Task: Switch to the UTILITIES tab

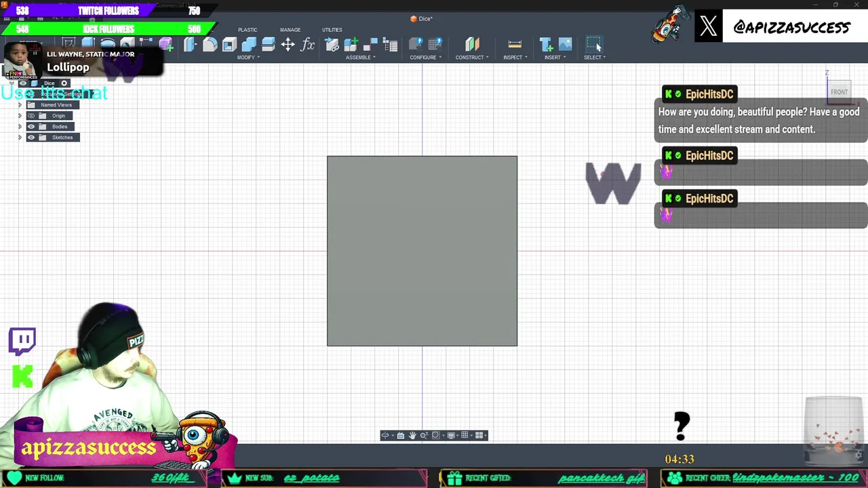Action: coord(332,30)
